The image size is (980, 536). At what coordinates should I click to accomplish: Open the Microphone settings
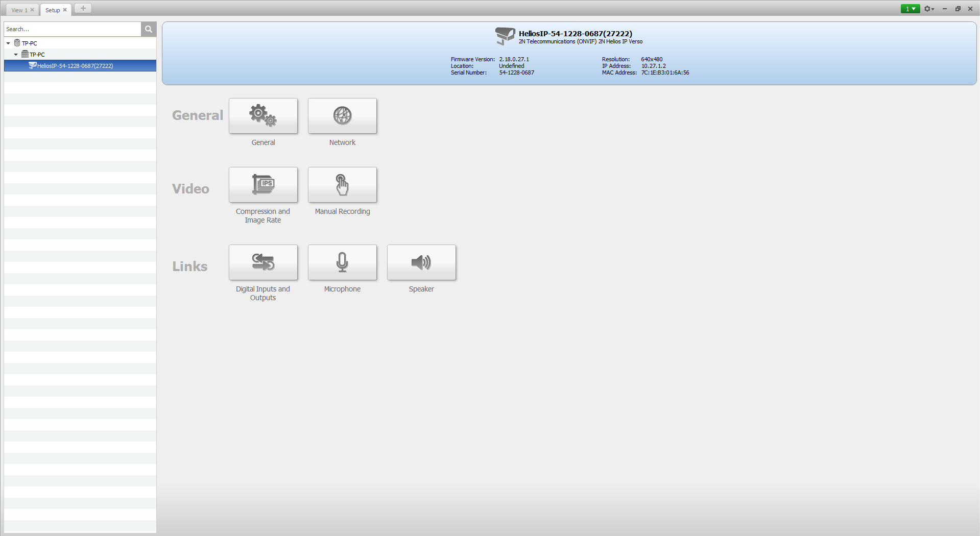[x=342, y=262]
